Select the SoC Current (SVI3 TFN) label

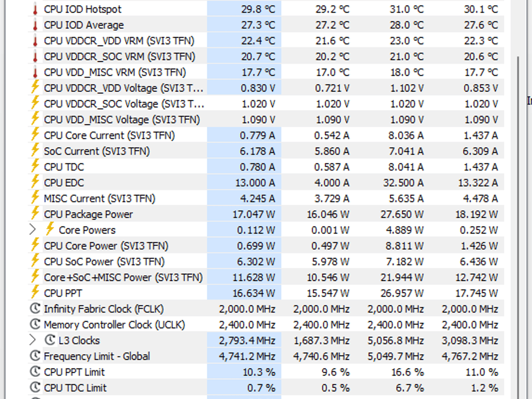[97, 151]
